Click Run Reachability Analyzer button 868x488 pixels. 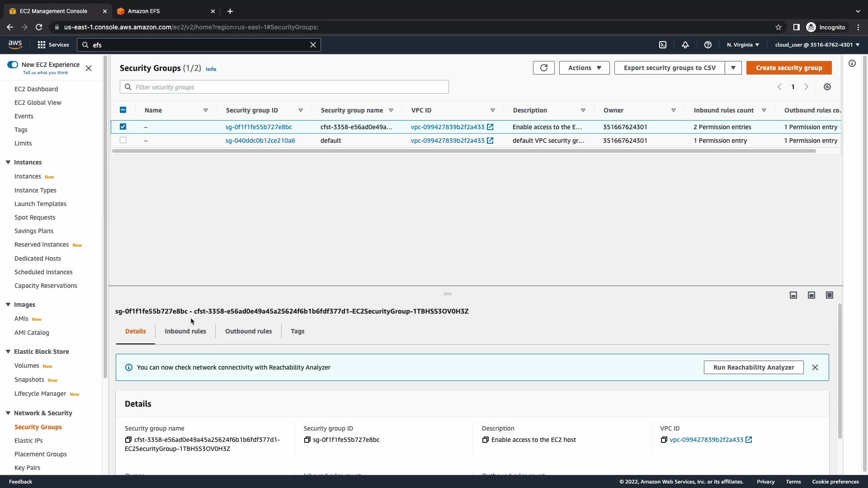coord(753,367)
